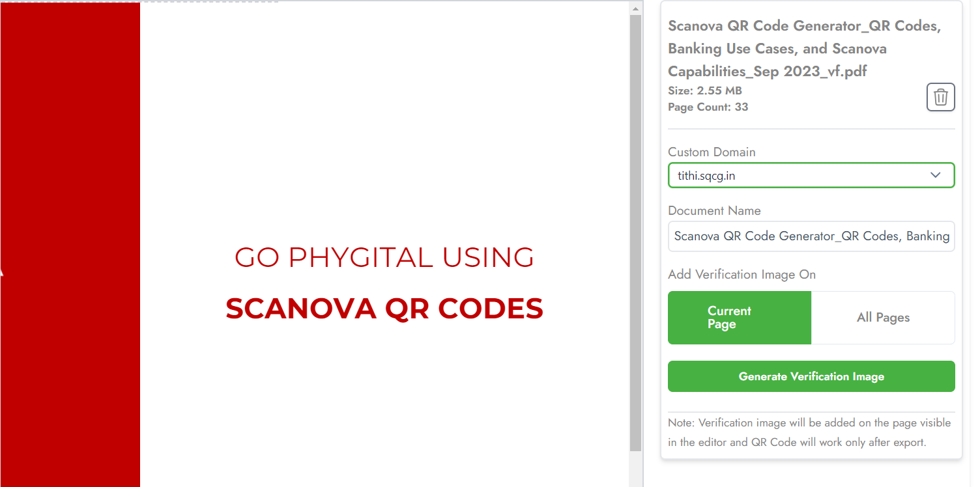Click the GO PHYGITAL USING heading
Screen dimensions: 980x487
384,258
